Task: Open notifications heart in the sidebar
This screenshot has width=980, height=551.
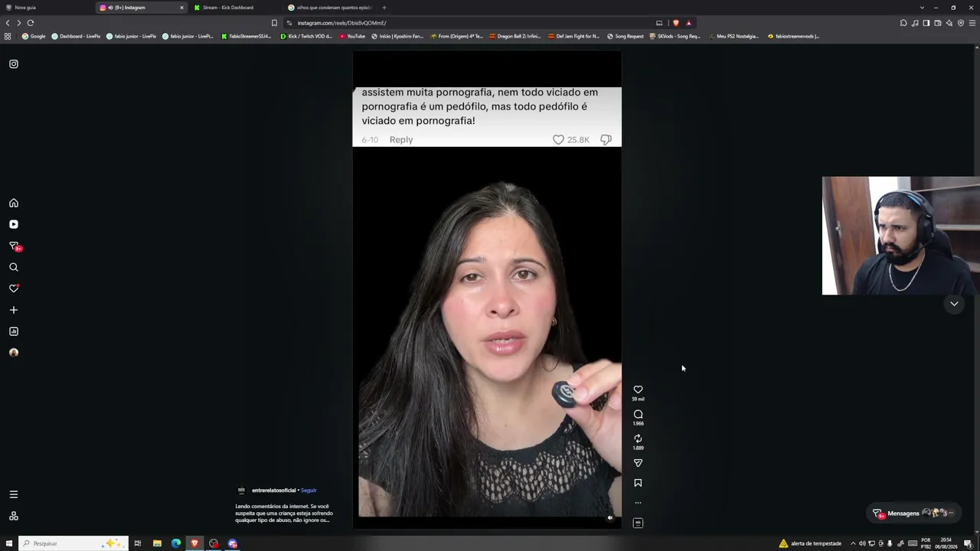Action: 14,289
